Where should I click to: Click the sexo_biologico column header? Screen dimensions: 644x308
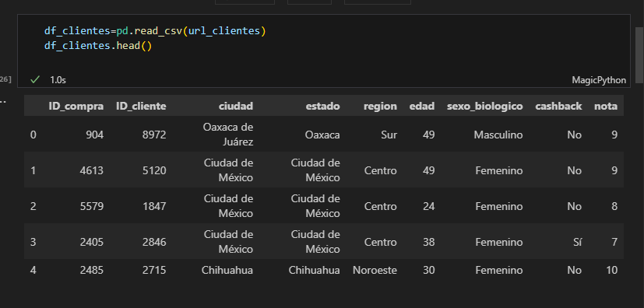(x=484, y=107)
